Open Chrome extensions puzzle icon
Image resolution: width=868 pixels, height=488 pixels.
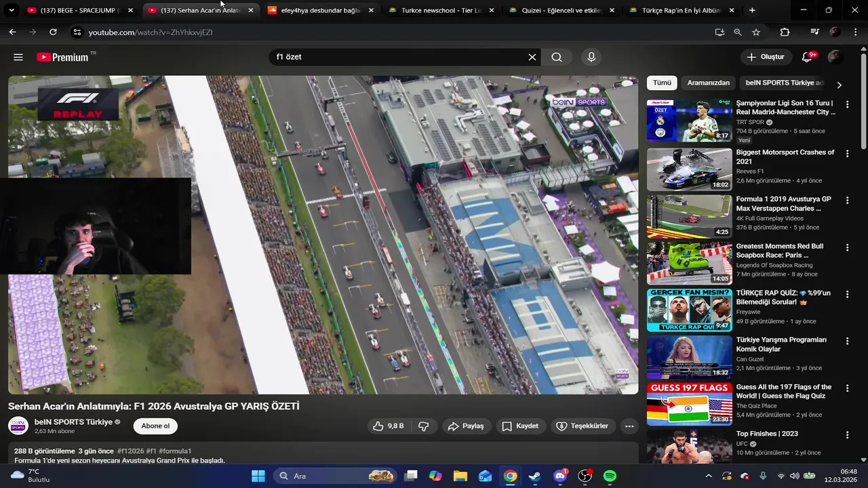pos(785,32)
